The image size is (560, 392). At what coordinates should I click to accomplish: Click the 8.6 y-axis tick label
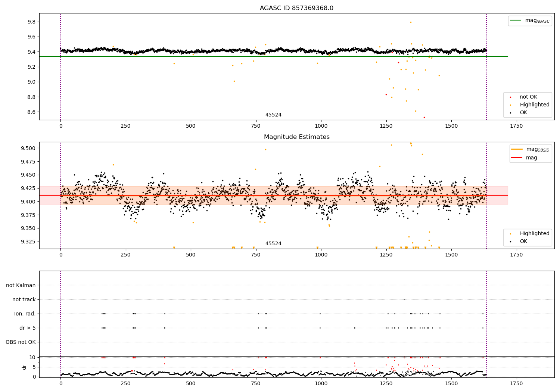31,112
